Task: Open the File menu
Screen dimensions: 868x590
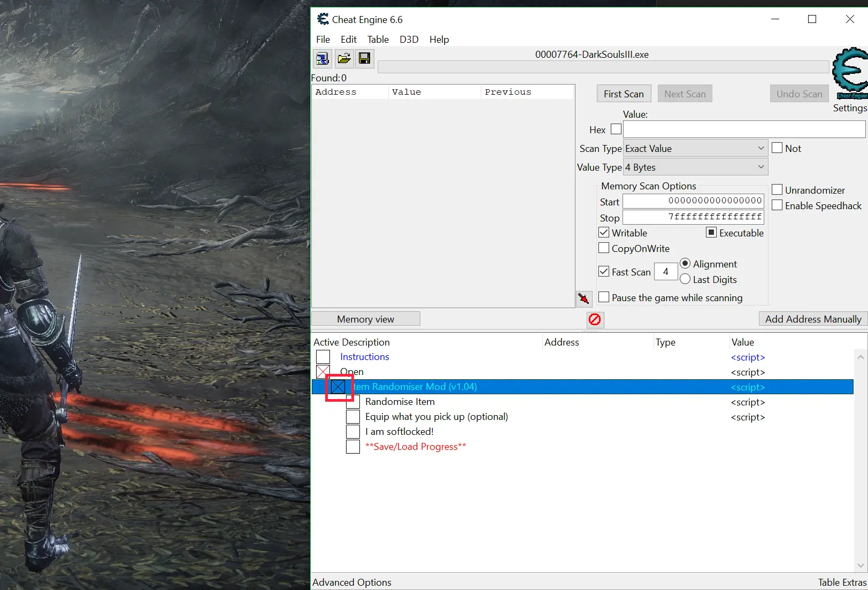Action: pyautogui.click(x=323, y=40)
